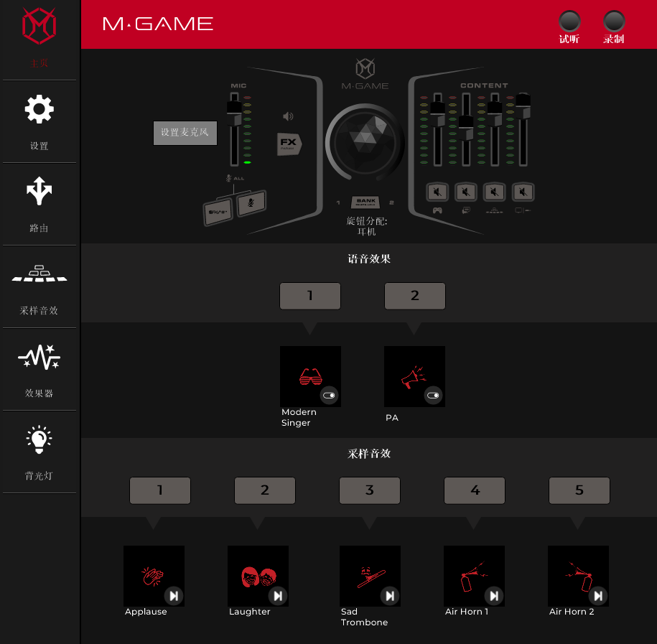Click the sampler pads icon below mutes
Screen dimensions: 657x644
[x=495, y=210]
